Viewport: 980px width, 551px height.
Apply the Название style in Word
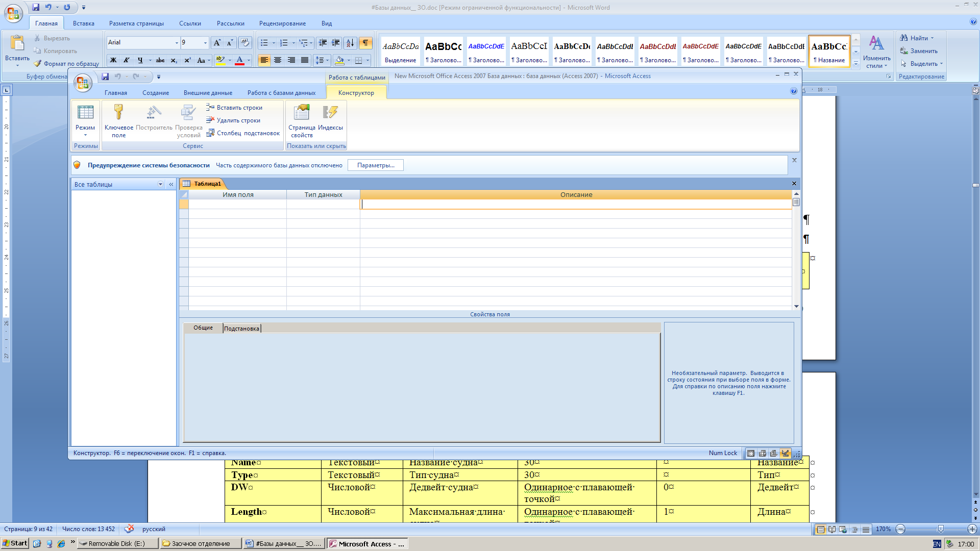(x=829, y=51)
